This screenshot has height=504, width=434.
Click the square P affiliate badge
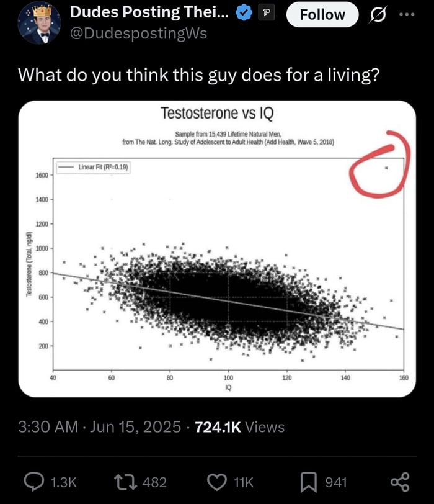coord(267,13)
